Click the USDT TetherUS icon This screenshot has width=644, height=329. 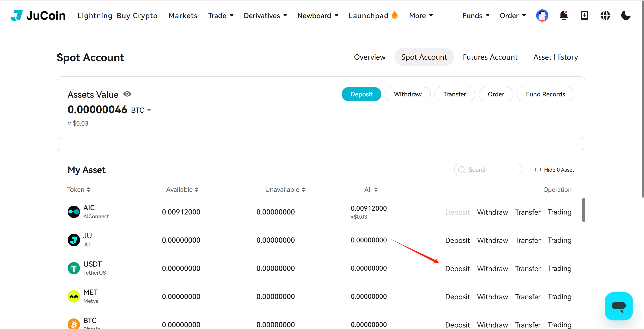pyautogui.click(x=74, y=268)
